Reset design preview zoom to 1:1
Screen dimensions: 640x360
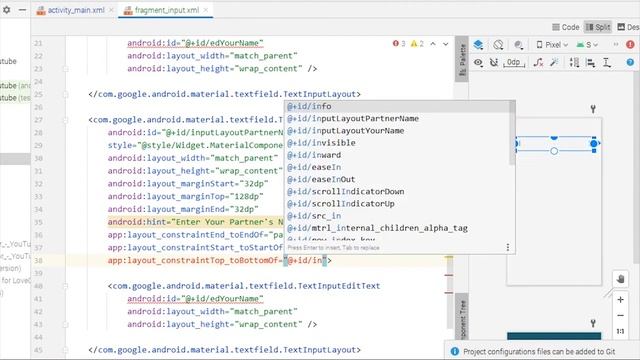pos(620,331)
